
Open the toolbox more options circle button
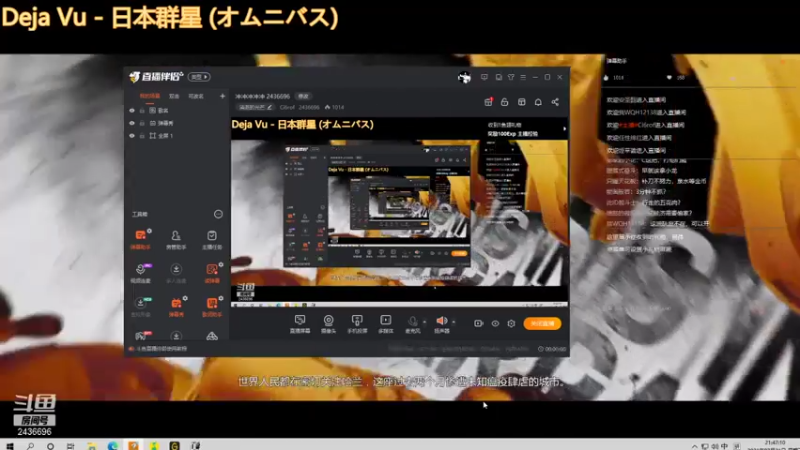[218, 214]
